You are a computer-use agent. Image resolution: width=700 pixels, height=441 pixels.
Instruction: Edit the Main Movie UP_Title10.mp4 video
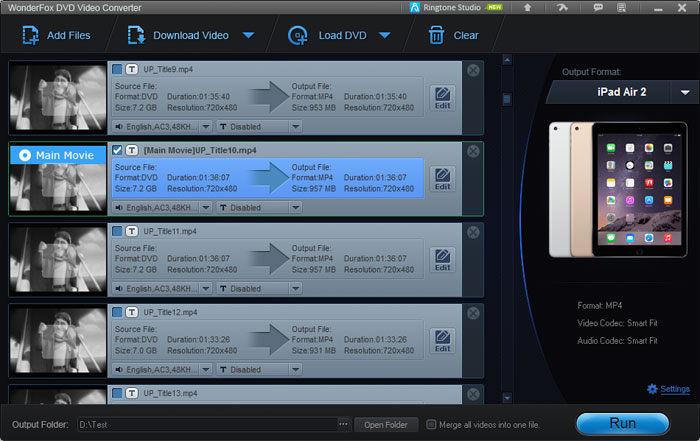pyautogui.click(x=442, y=179)
